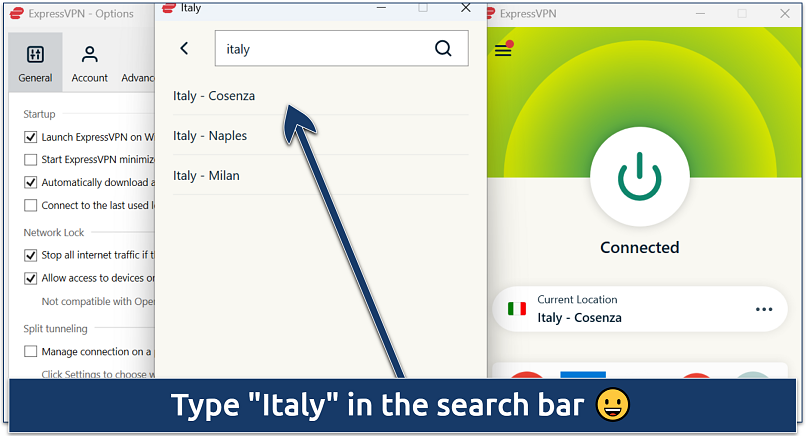
Task: Toggle Automatically download updates checkbox
Action: 31,183
